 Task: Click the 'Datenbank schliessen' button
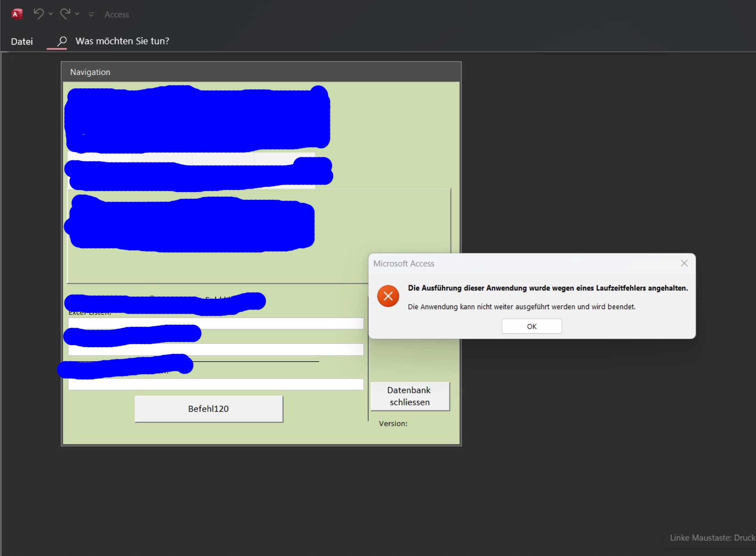(x=410, y=396)
